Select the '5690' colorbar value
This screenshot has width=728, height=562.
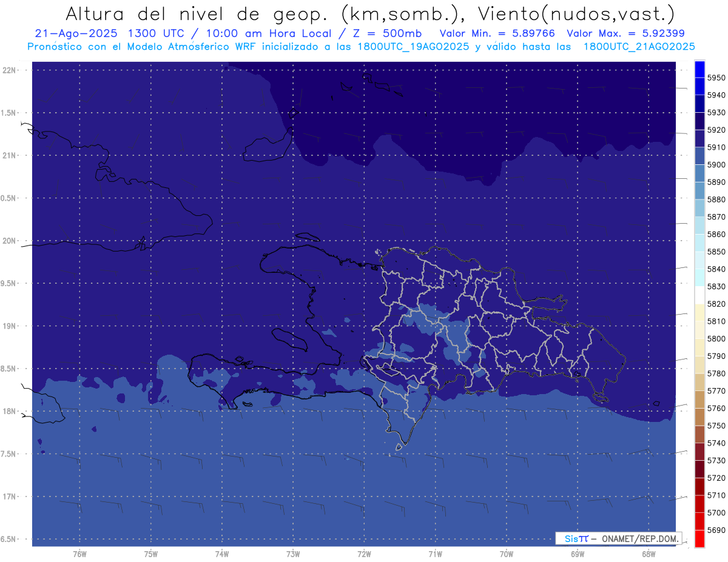[716, 530]
